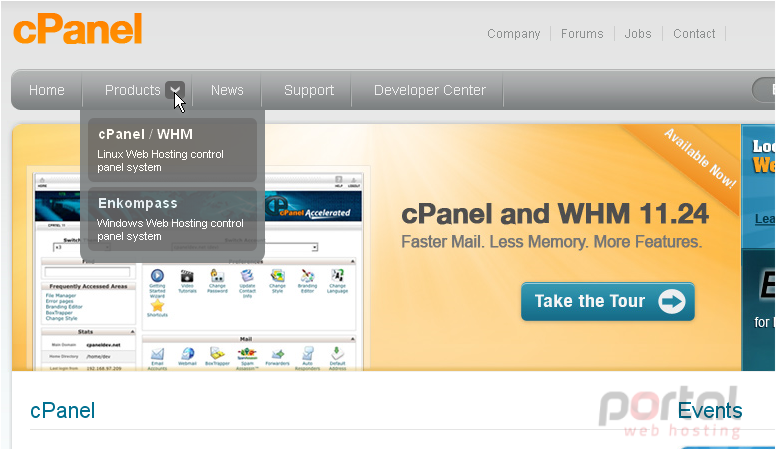Click the Change Style icon in screenshot
The width and height of the screenshot is (776, 450).
[x=278, y=275]
